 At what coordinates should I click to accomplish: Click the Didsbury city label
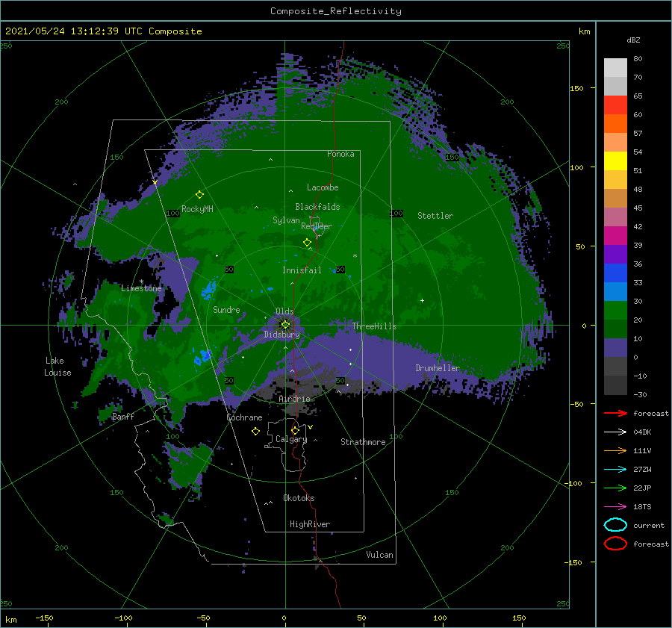(282, 335)
